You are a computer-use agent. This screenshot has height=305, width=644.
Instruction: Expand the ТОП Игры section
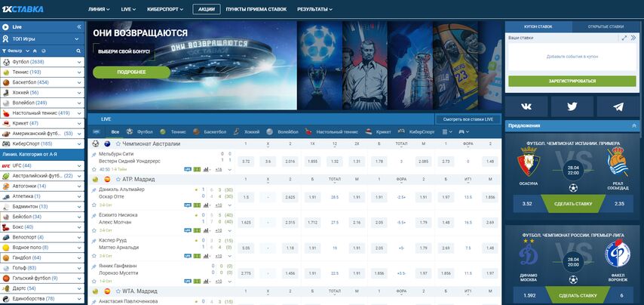coord(77,39)
